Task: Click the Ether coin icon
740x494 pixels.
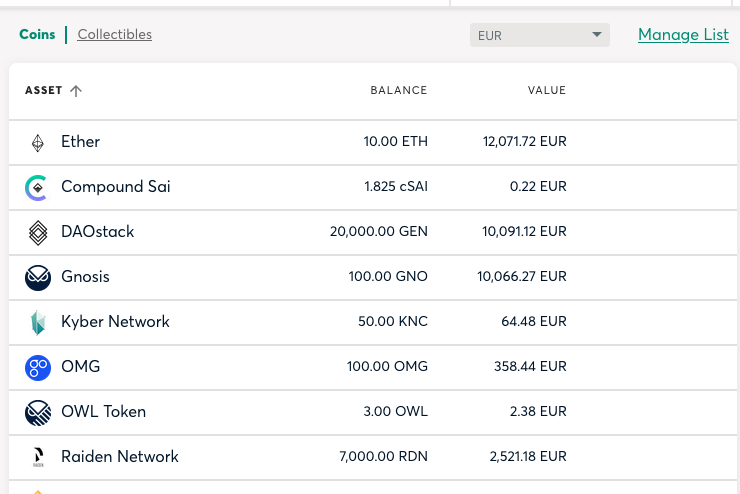Action: click(x=37, y=143)
